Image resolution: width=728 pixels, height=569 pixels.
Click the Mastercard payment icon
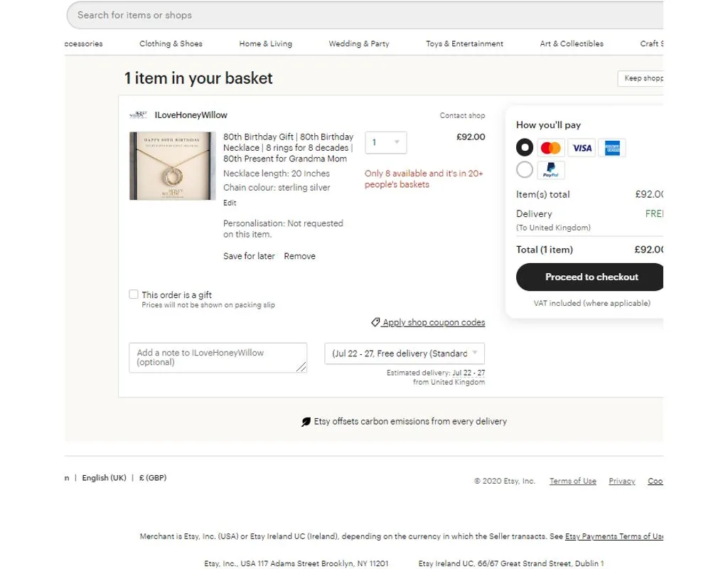coord(551,148)
